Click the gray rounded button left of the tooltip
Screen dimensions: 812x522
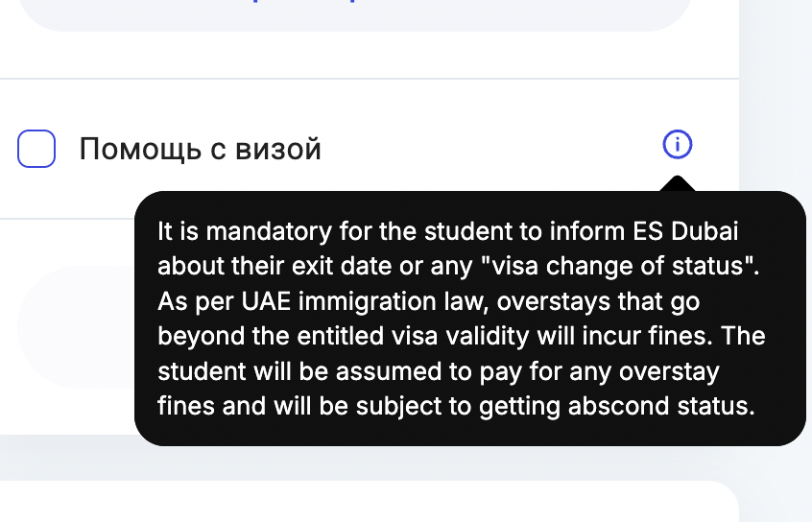tap(75, 326)
